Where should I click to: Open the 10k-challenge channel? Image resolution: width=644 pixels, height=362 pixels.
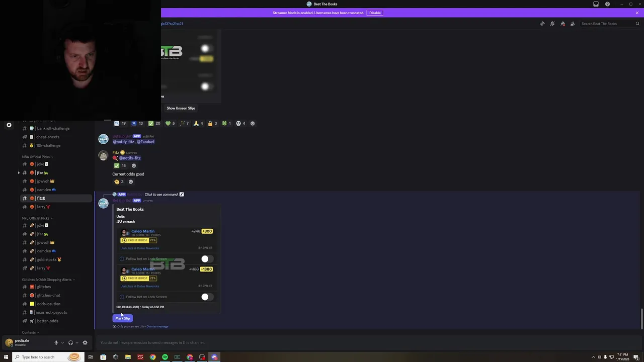pyautogui.click(x=56, y=145)
